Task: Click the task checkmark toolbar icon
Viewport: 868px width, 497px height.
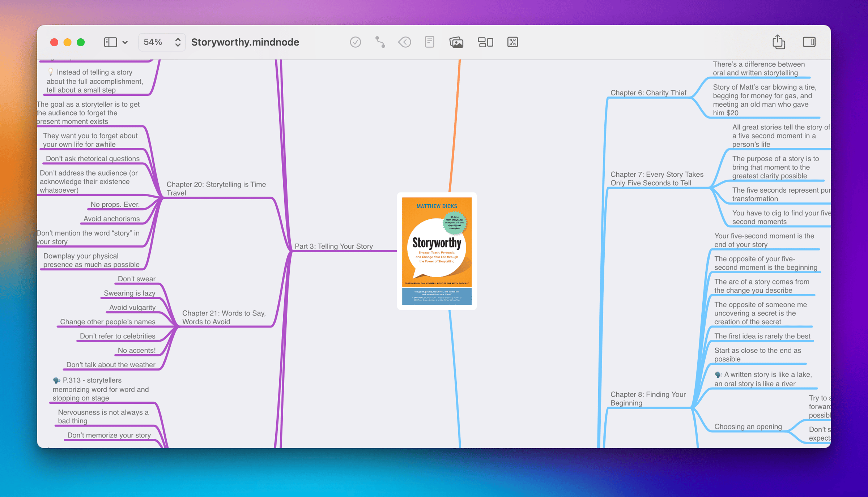Action: click(355, 42)
